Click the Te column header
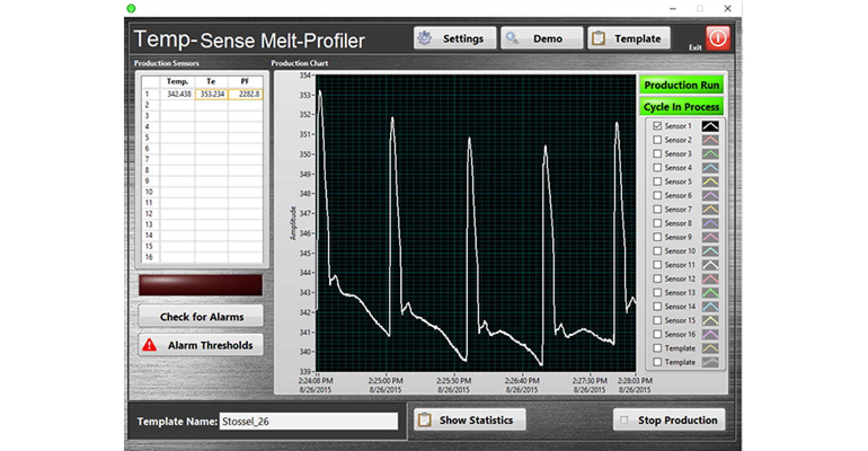 click(x=211, y=82)
